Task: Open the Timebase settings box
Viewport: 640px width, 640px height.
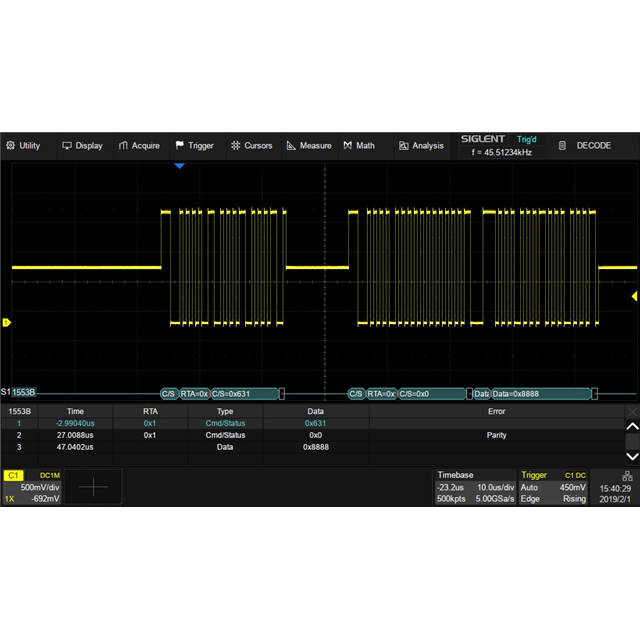Action: 473,486
